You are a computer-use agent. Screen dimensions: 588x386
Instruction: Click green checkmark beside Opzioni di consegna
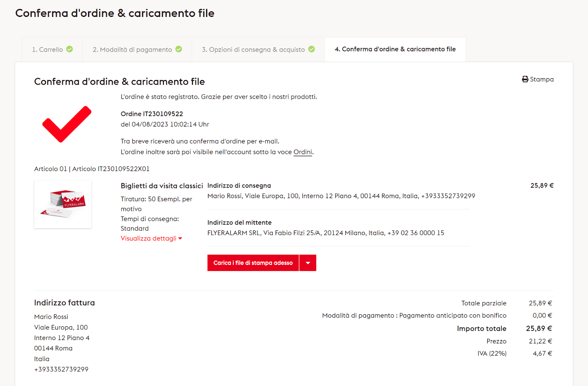tap(311, 49)
